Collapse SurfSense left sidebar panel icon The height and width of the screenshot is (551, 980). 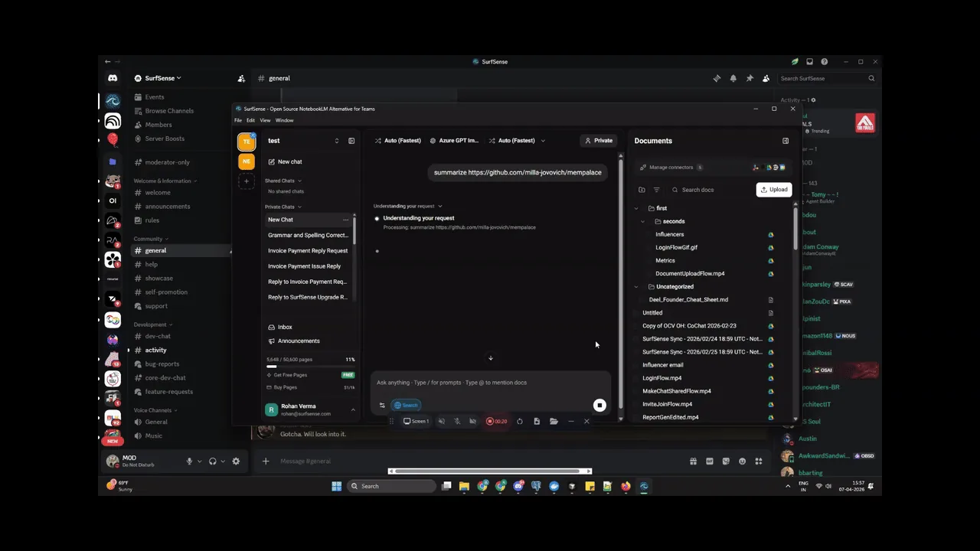coord(351,141)
